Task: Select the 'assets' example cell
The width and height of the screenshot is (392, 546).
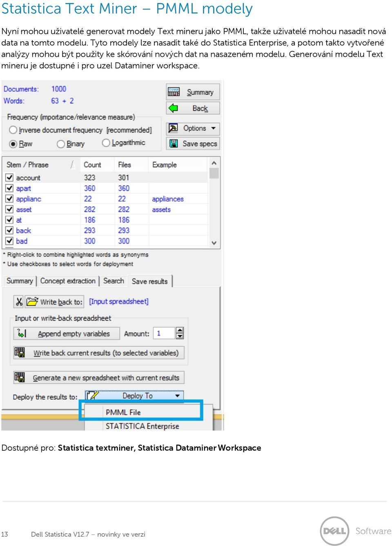Action: click(x=161, y=210)
